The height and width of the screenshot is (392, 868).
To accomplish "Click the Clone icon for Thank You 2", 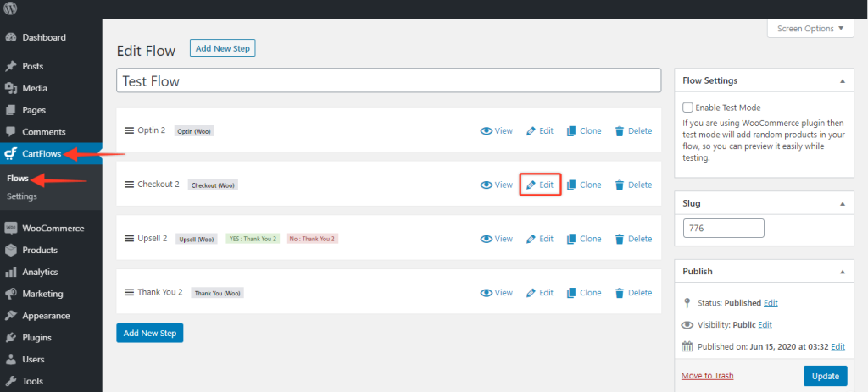I will point(571,293).
